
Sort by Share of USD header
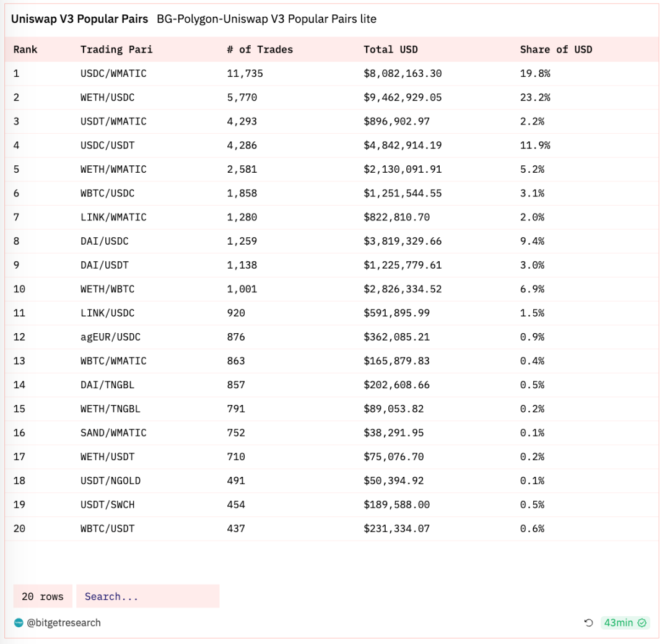555,50
